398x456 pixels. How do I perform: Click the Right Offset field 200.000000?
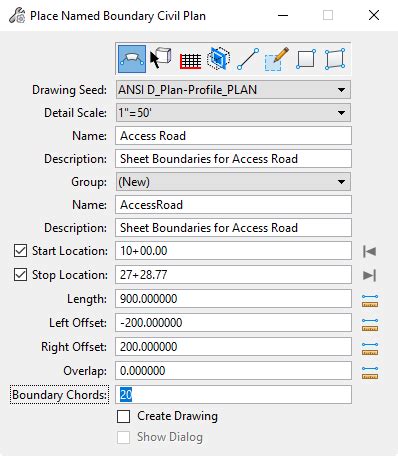pos(233,347)
